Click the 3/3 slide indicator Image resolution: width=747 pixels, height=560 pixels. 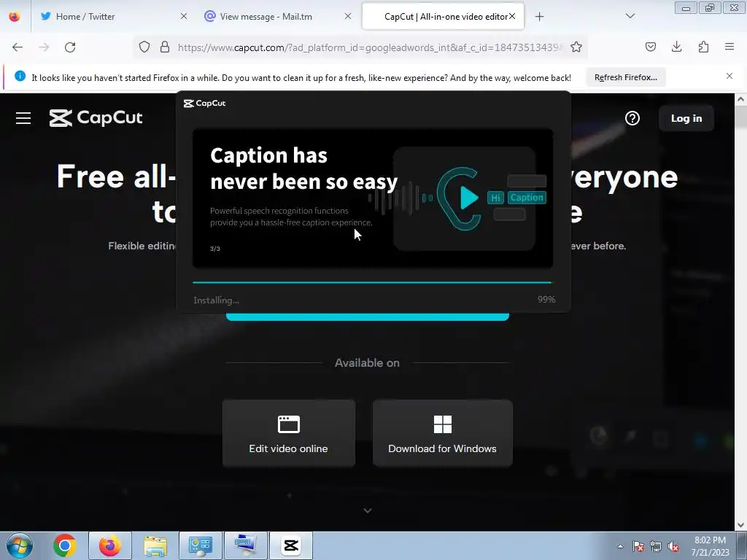click(215, 249)
